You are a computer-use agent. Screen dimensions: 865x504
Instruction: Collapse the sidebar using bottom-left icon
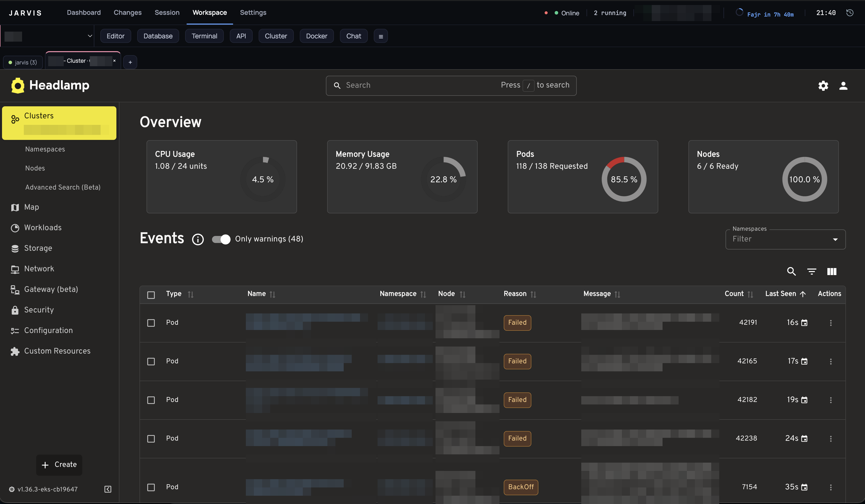tap(108, 489)
